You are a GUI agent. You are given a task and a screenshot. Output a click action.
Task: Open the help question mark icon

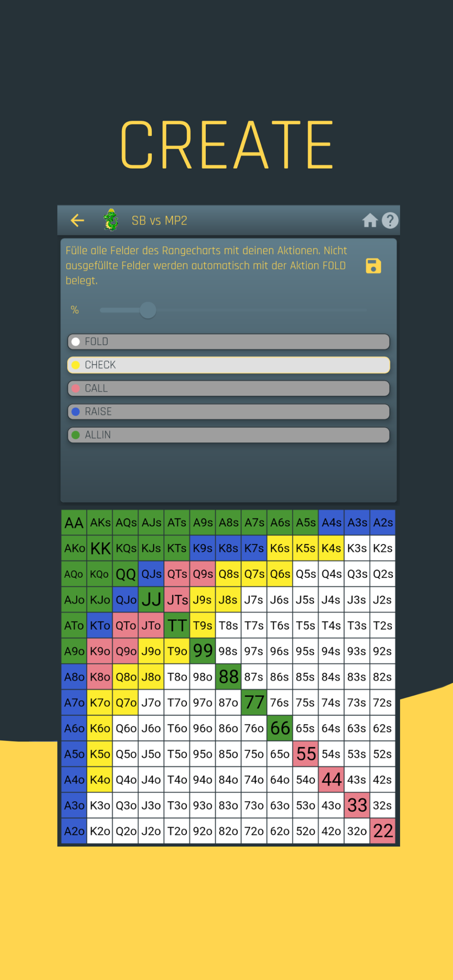(x=390, y=220)
